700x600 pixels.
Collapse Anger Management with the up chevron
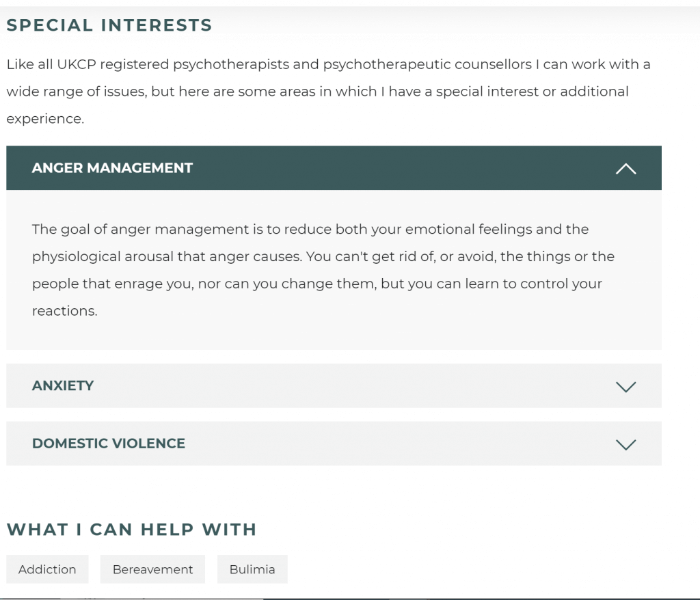click(x=625, y=169)
